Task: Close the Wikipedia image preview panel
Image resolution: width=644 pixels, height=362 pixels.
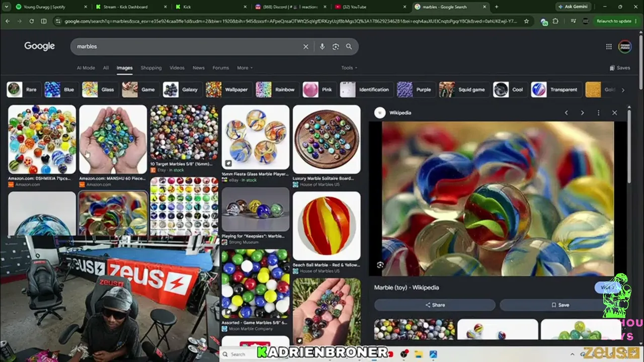Action: click(614, 113)
